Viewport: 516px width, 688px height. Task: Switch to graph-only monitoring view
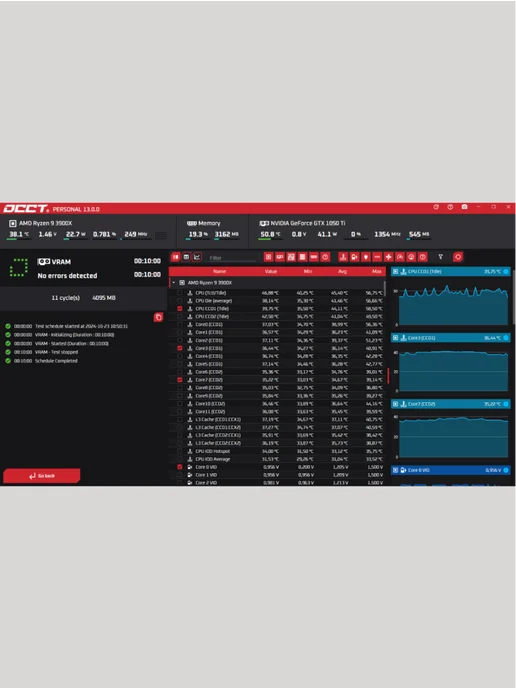(x=197, y=257)
